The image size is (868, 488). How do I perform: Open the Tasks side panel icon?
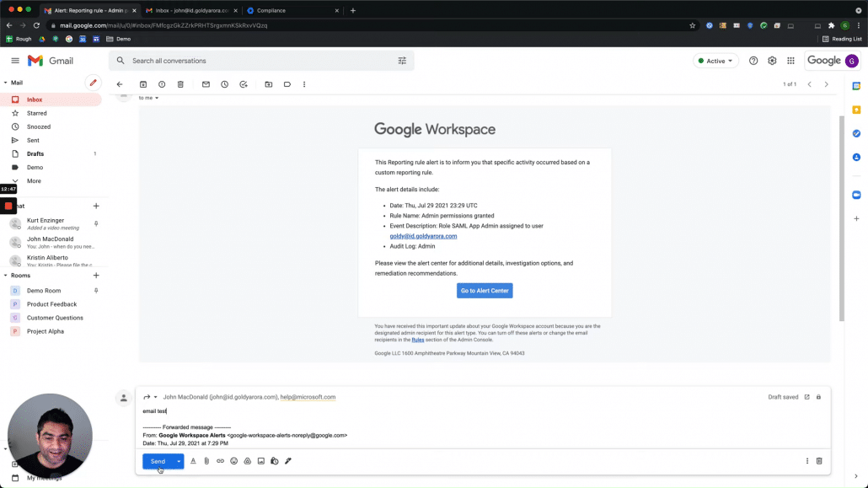click(856, 133)
